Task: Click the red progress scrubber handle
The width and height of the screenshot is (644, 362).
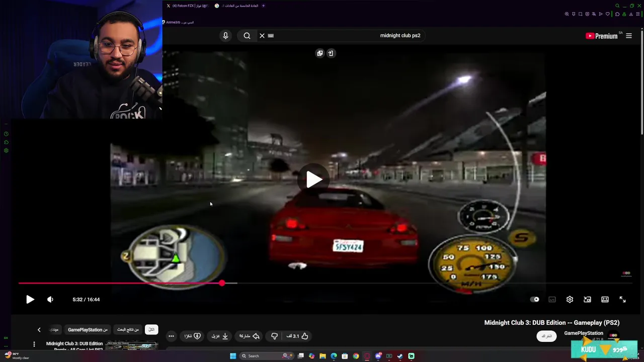Action: point(222,284)
